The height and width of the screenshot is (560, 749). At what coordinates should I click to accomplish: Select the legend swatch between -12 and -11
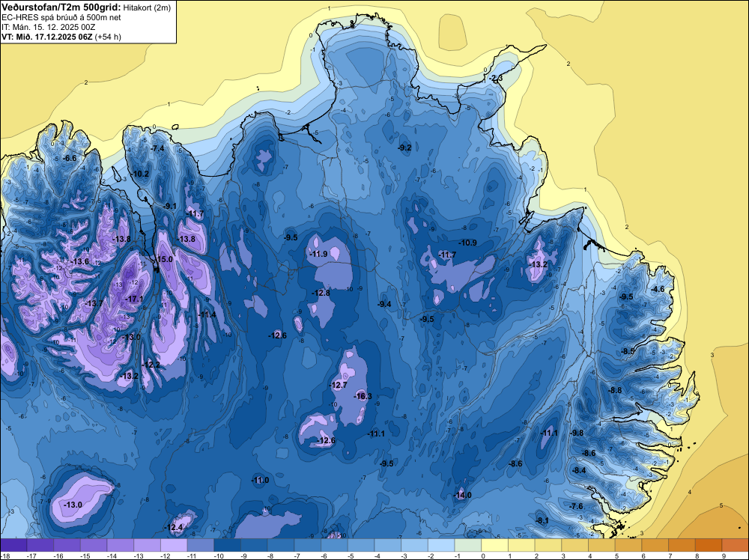(174, 545)
